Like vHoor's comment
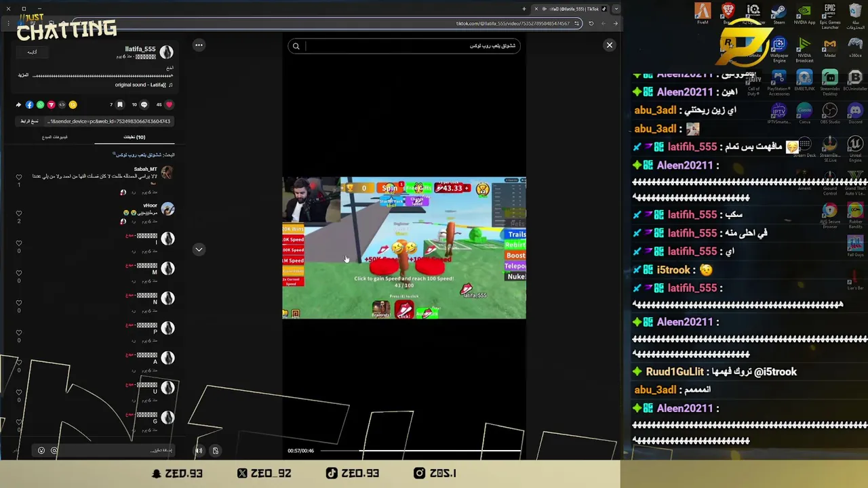The image size is (868, 488). (19, 213)
